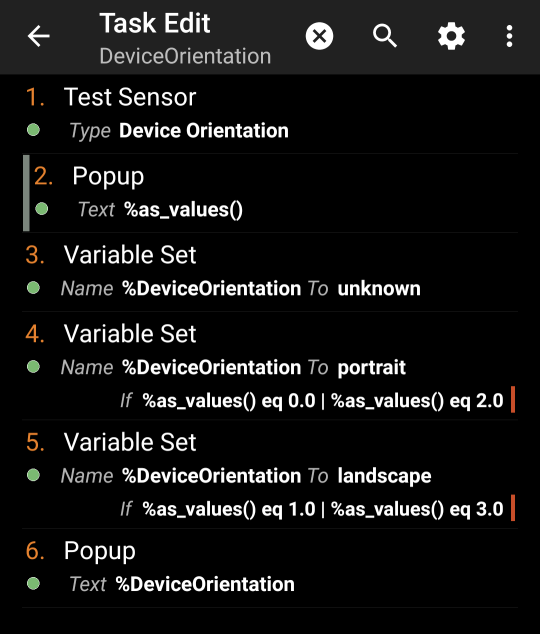Screen dimensions: 540x634
Task: Click green status dot for portrait action
Action: click(33, 366)
